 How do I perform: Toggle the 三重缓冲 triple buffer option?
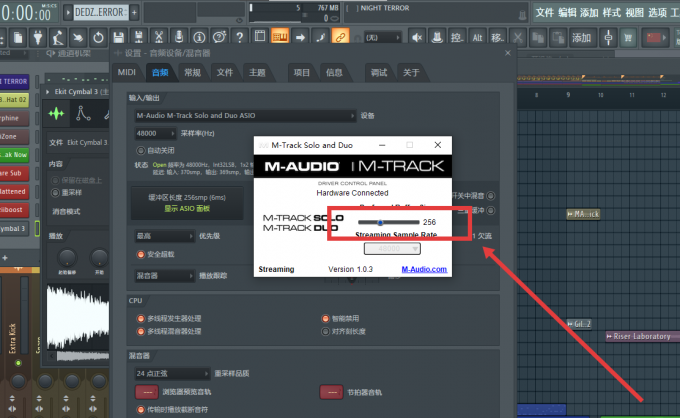(490, 210)
